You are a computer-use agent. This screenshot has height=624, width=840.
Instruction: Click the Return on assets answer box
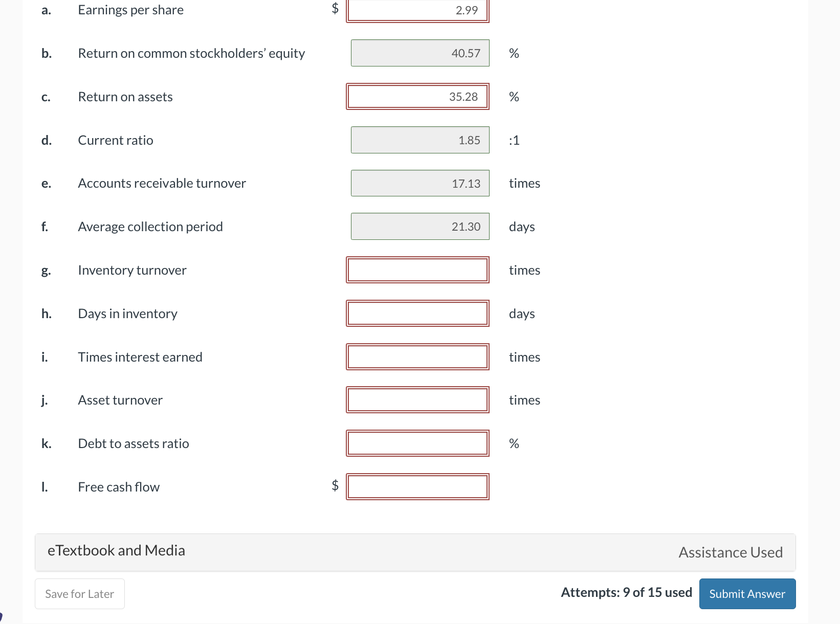tap(417, 96)
